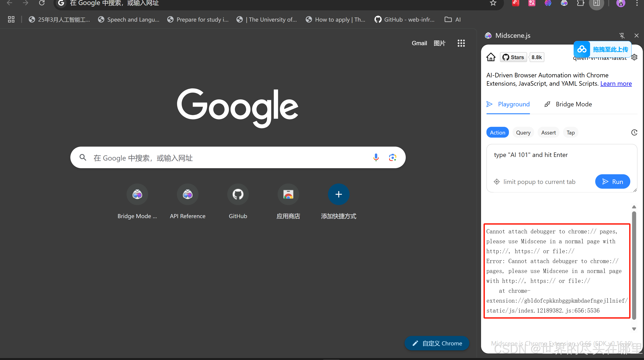Click the Midscene home icon
The height and width of the screenshot is (360, 644).
pyautogui.click(x=491, y=57)
